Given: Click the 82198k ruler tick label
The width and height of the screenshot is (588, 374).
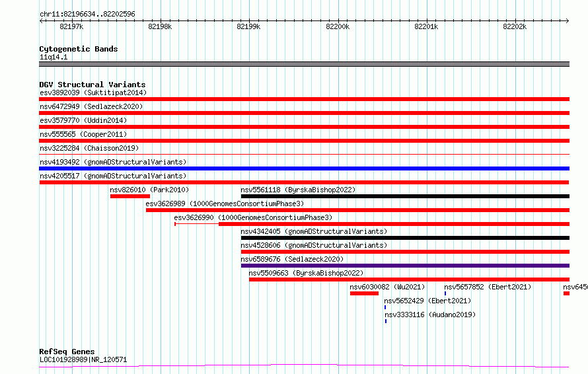Looking at the screenshot, I should pos(160,26).
